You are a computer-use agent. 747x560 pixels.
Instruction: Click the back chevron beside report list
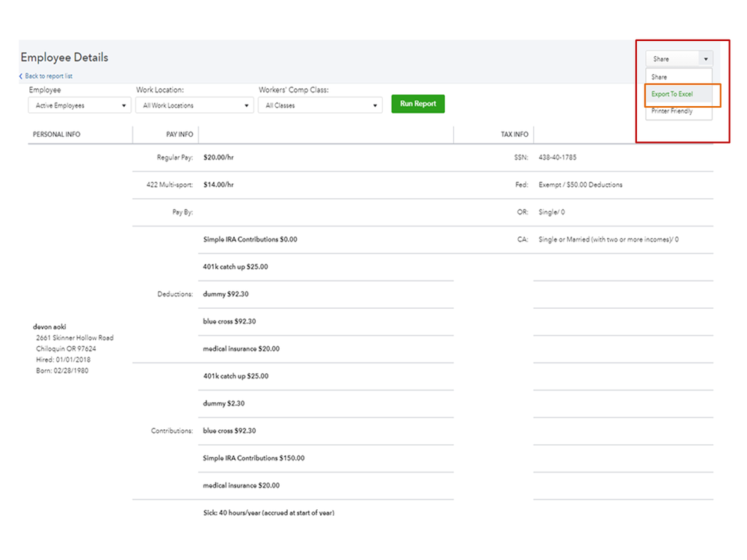(x=21, y=76)
